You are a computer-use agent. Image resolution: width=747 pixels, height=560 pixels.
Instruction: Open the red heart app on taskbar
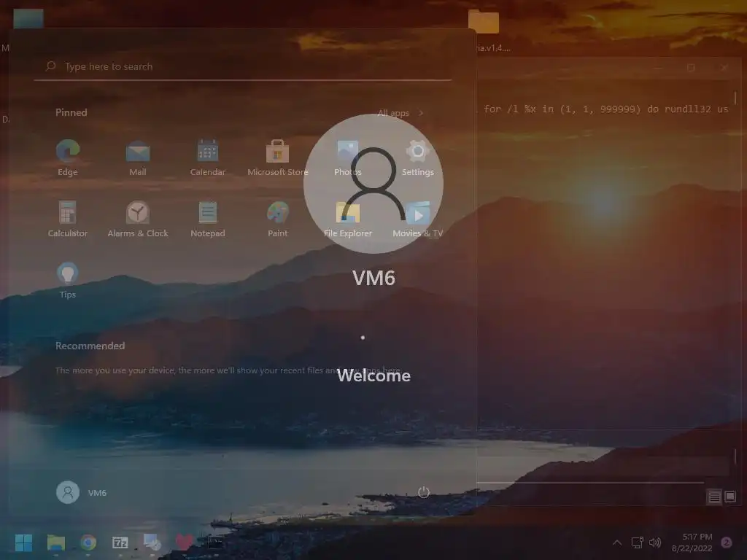point(185,542)
